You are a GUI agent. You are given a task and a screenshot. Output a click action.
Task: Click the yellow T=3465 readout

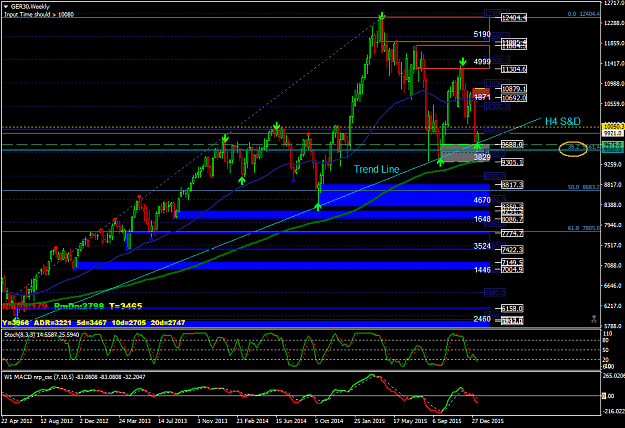(x=126, y=306)
